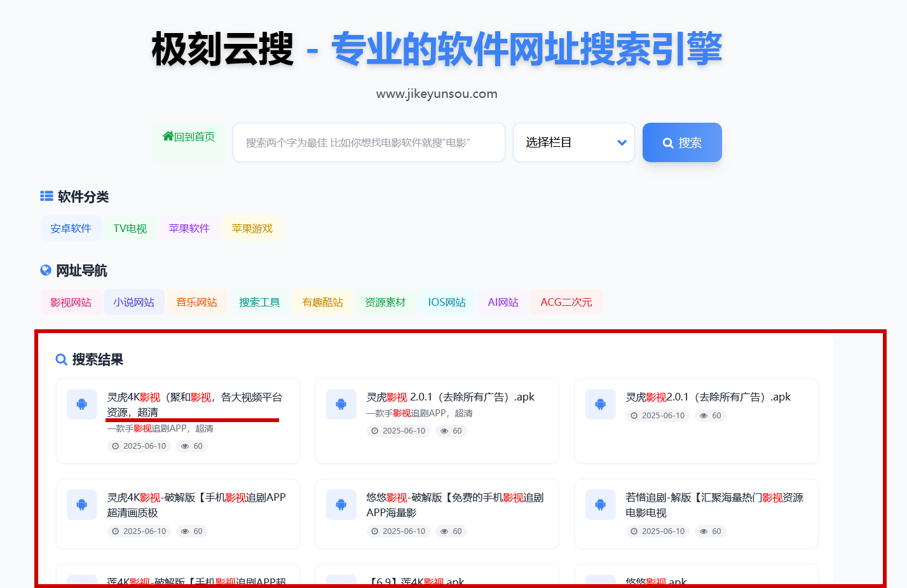Click Android icon of 灵虎影视2.0.1（去除所有广告）card
Viewport: 907px width, 588px height.
pos(601,404)
